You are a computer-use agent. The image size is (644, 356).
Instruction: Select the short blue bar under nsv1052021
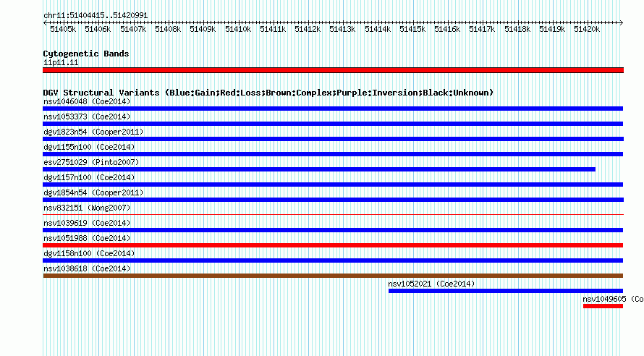506,291
